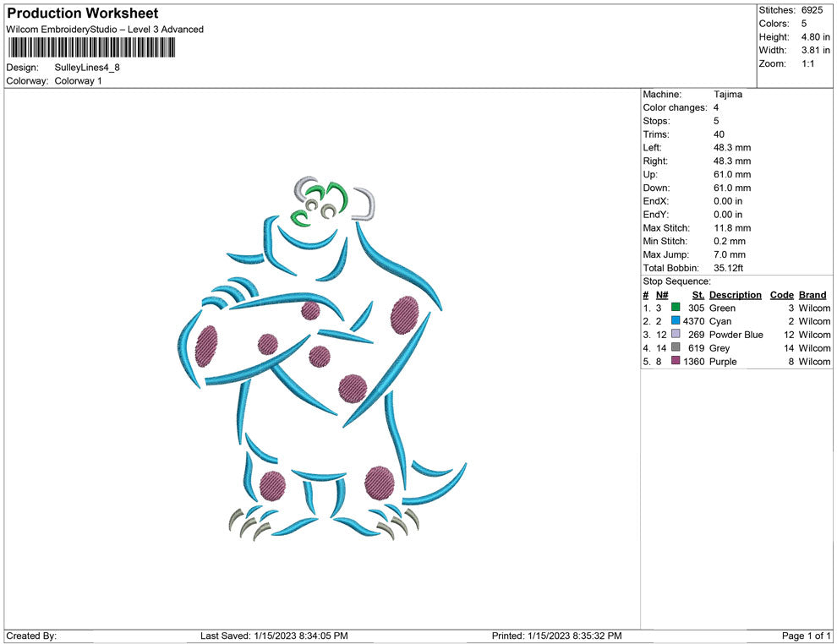Select the Page 1 of 1 label

point(805,636)
